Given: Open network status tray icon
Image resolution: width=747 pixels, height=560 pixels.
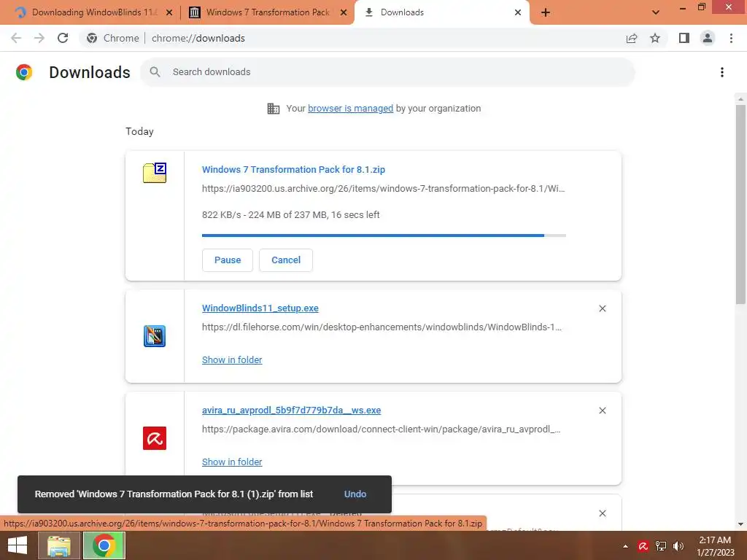Looking at the screenshot, I should click(x=661, y=546).
